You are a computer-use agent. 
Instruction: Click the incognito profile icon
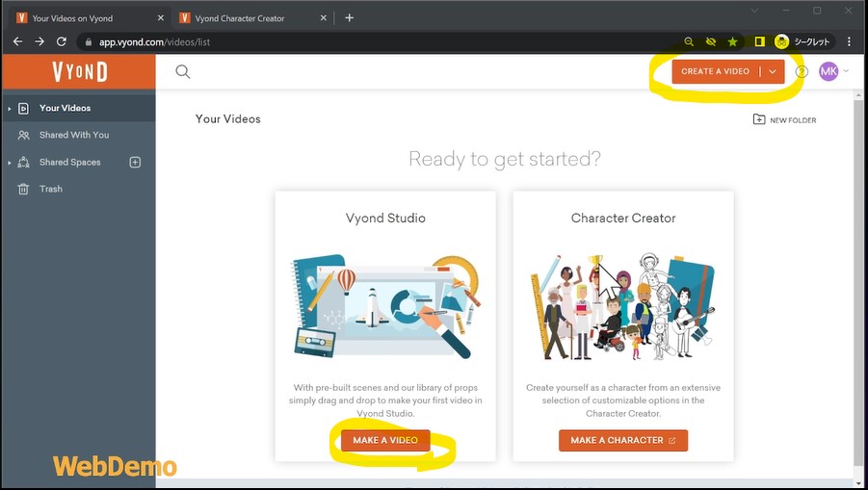click(x=781, y=41)
